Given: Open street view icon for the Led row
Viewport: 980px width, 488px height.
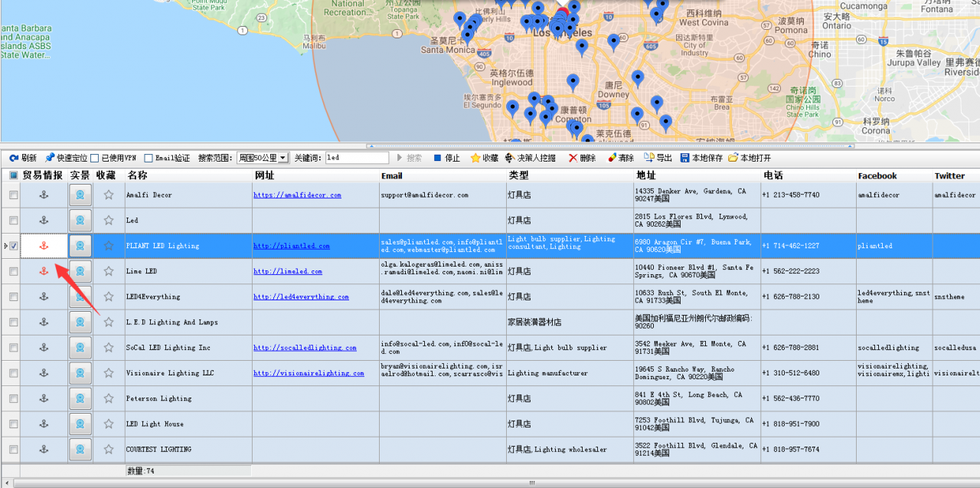Looking at the screenshot, I should click(x=80, y=221).
